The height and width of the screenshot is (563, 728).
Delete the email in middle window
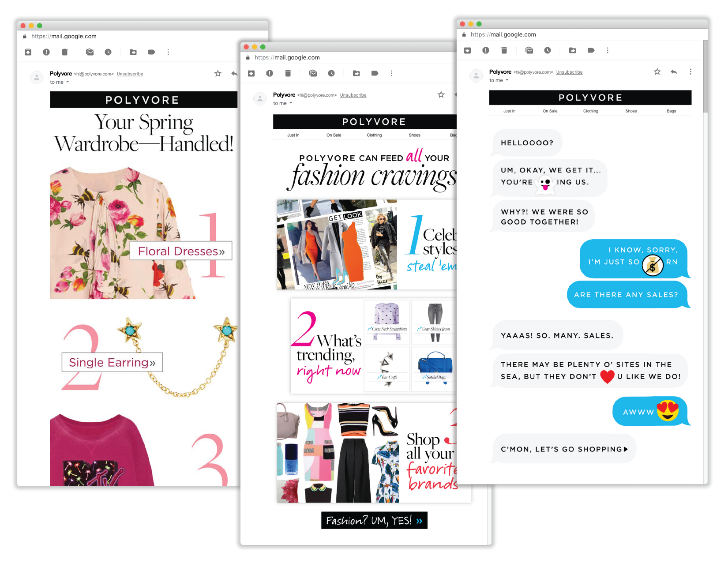[288, 73]
